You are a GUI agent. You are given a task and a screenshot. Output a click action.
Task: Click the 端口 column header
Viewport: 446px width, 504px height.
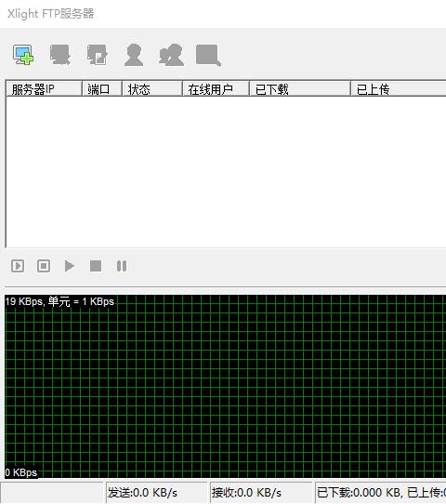(102, 88)
